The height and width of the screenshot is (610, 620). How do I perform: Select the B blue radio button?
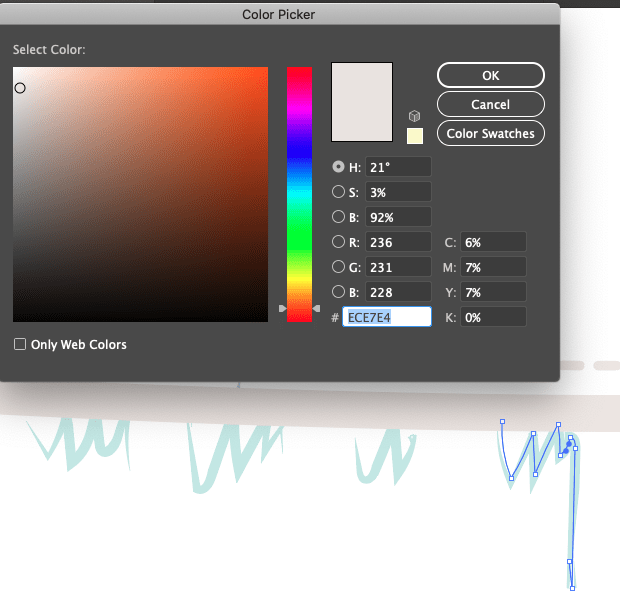pyautogui.click(x=338, y=292)
